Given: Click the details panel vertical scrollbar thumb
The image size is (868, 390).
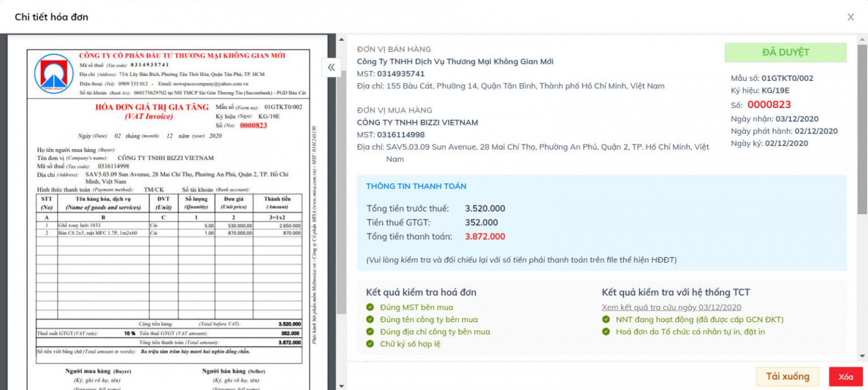Looking at the screenshot, I should pyautogui.click(x=862, y=129).
